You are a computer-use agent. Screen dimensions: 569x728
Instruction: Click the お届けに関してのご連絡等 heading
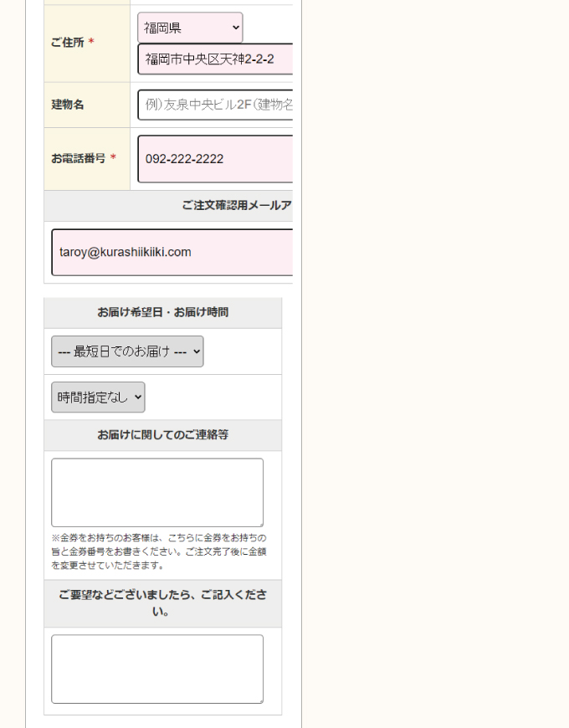(163, 435)
